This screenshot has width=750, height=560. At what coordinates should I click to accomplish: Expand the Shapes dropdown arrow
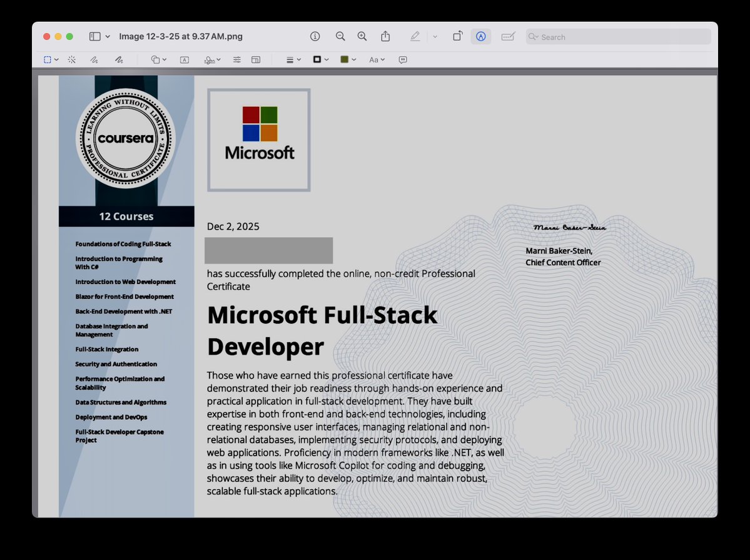(x=165, y=60)
